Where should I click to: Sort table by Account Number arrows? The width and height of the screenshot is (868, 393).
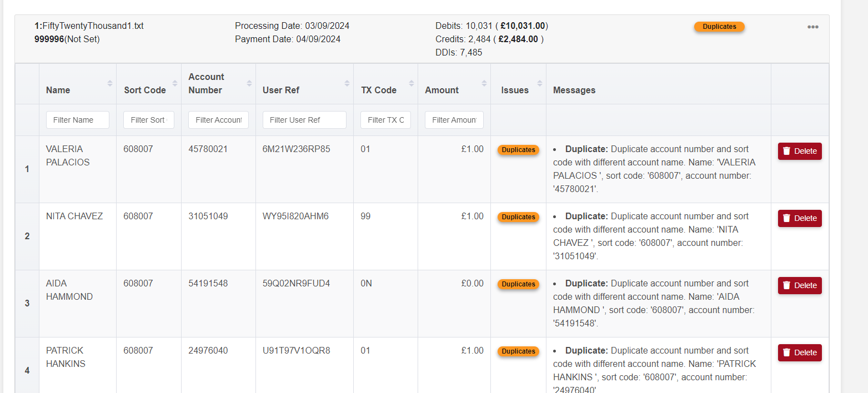pos(249,83)
